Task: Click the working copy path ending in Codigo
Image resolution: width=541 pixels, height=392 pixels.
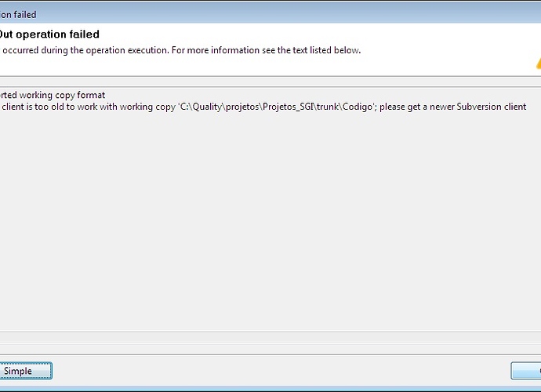Action: tap(277, 107)
